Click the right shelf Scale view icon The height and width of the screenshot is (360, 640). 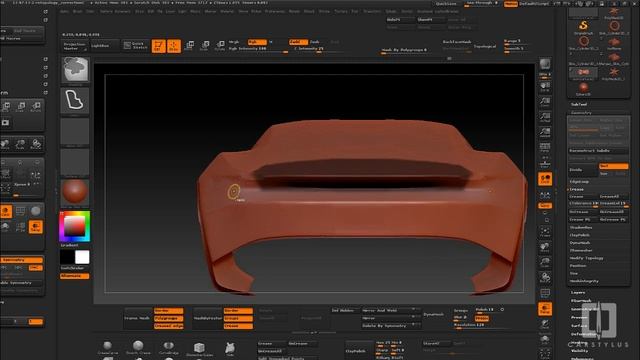click(x=545, y=262)
